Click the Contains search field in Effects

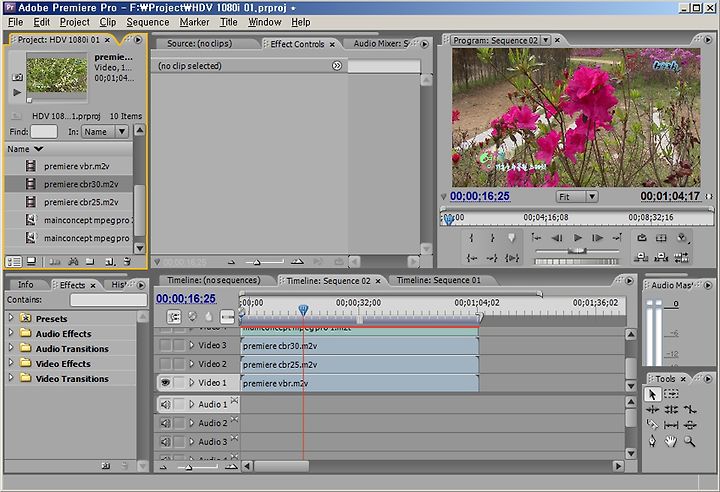108,300
